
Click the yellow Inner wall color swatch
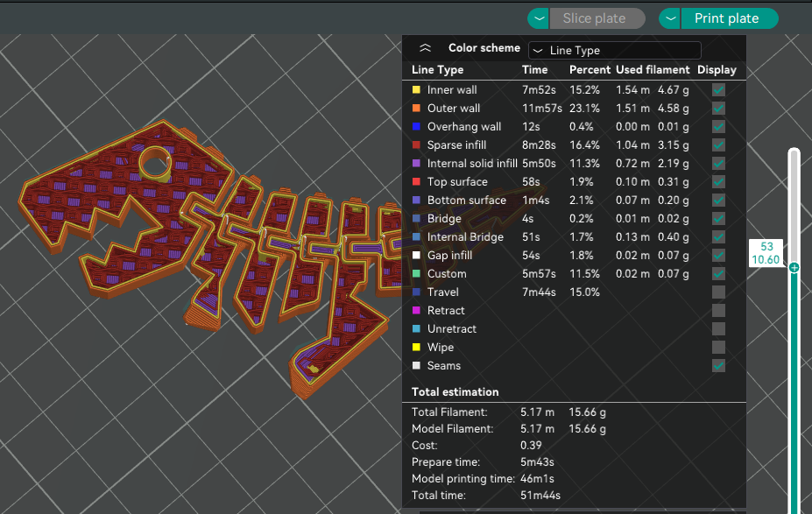click(417, 90)
